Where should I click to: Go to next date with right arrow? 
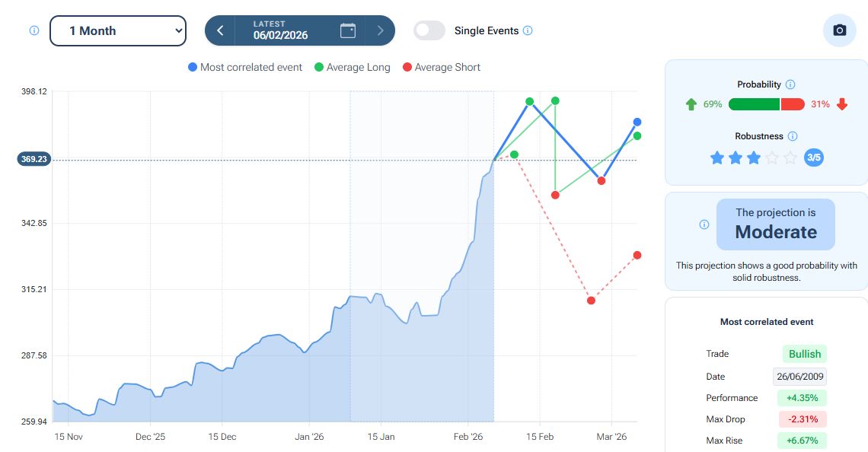(380, 30)
